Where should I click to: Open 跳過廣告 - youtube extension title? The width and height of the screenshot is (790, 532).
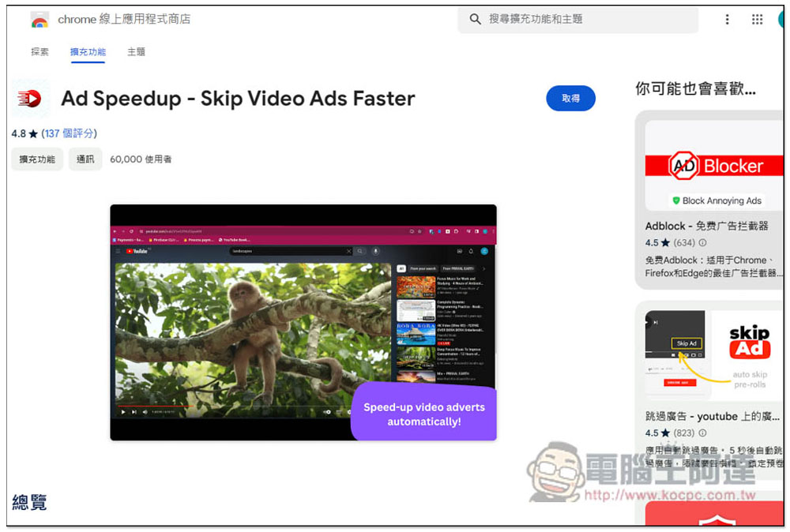[713, 416]
